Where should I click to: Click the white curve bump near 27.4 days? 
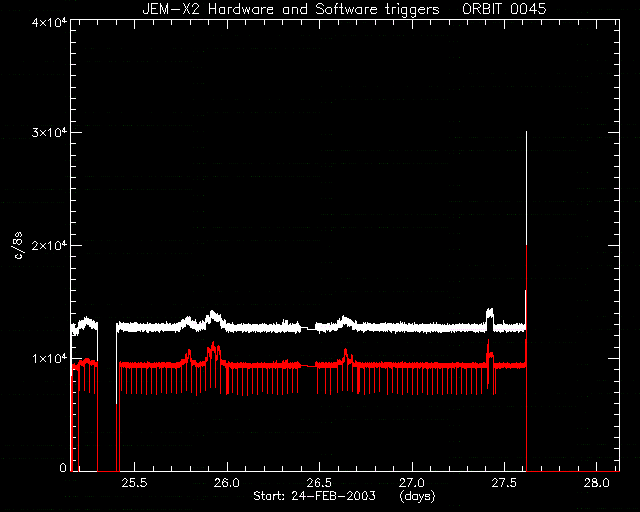point(490,313)
